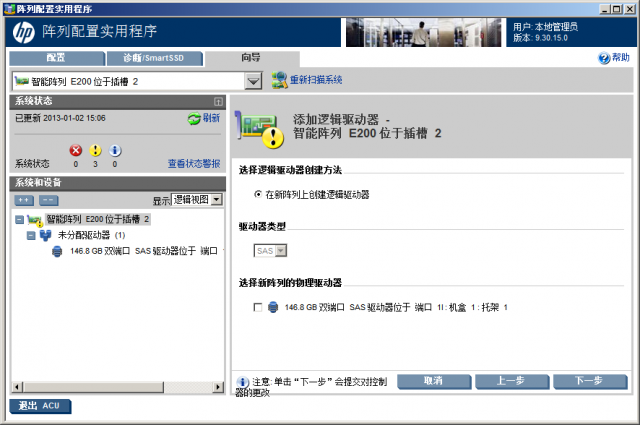
Task: Click the 146.8 GB physical drive label in wizard
Action: [x=396, y=307]
